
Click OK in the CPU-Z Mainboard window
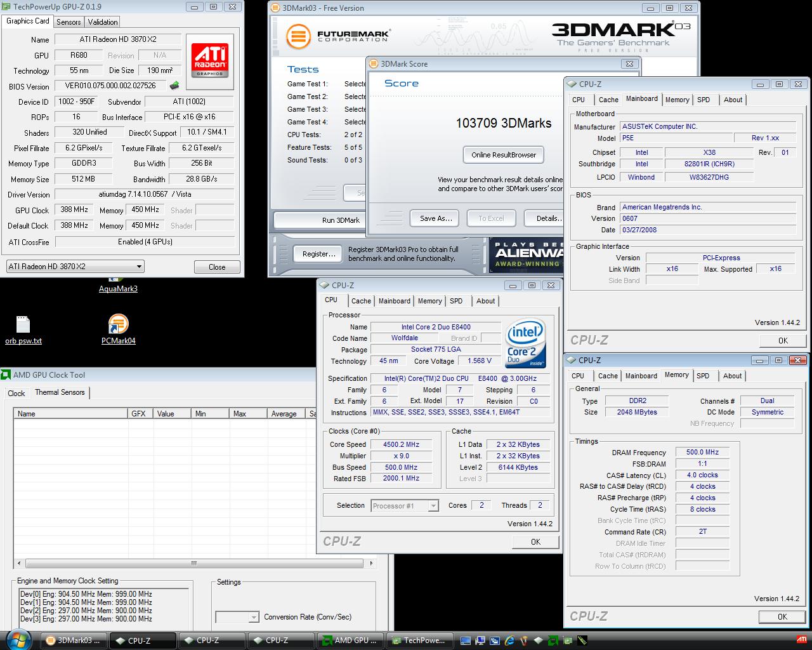click(x=783, y=340)
